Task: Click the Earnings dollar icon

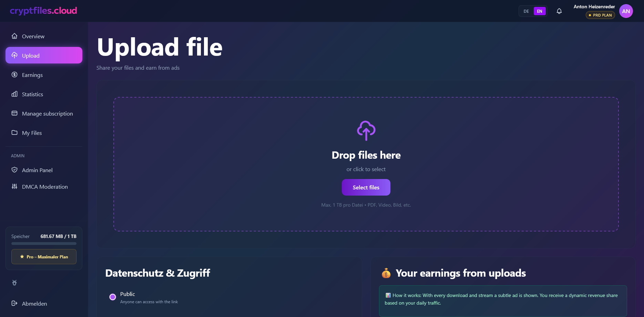Action: point(14,75)
